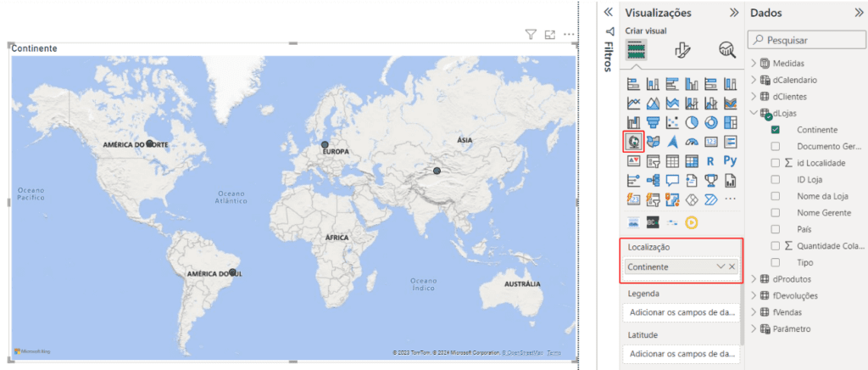
Task: Collapse the Dados pane
Action: [860, 13]
